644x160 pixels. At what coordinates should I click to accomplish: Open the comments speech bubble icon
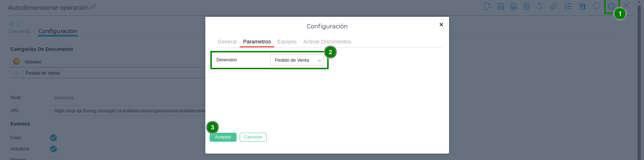596,6
